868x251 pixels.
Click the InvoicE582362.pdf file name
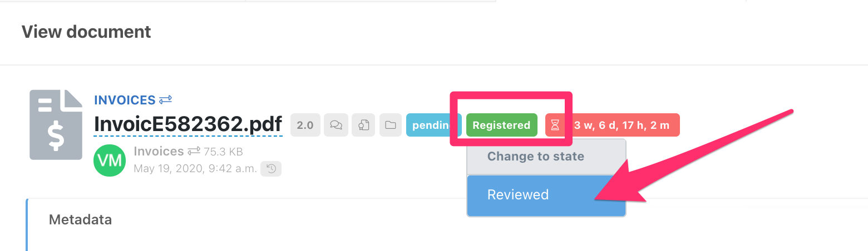click(188, 125)
